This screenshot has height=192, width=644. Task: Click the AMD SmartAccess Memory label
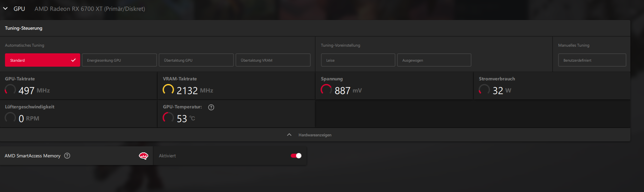tap(33, 156)
